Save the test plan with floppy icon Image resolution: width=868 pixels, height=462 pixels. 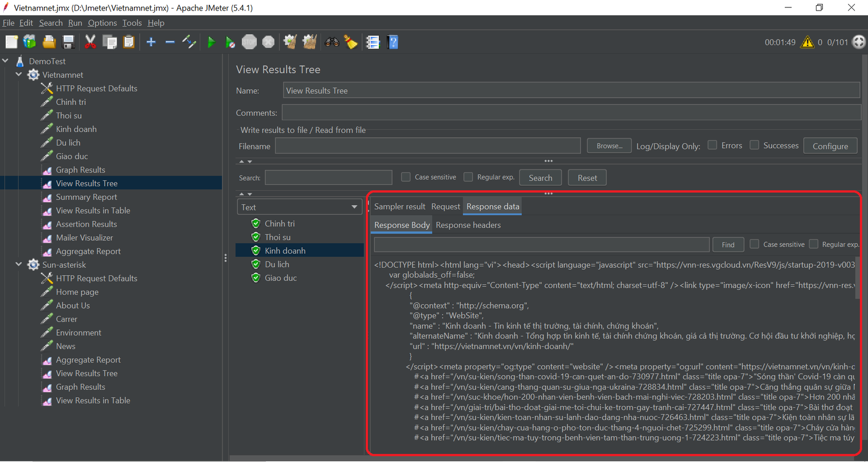coord(68,42)
